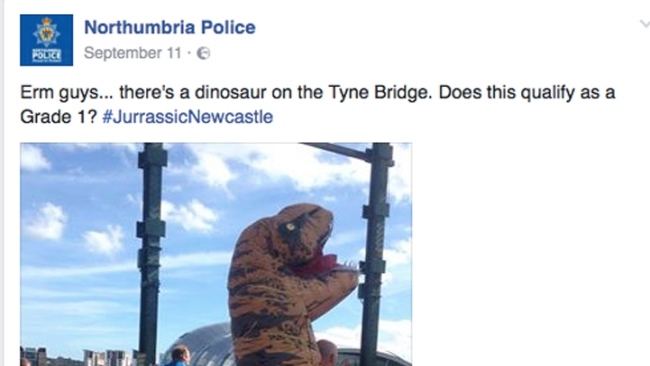This screenshot has height=366, width=650.
Task: Open the dinosaur photo attachment
Action: click(x=216, y=254)
